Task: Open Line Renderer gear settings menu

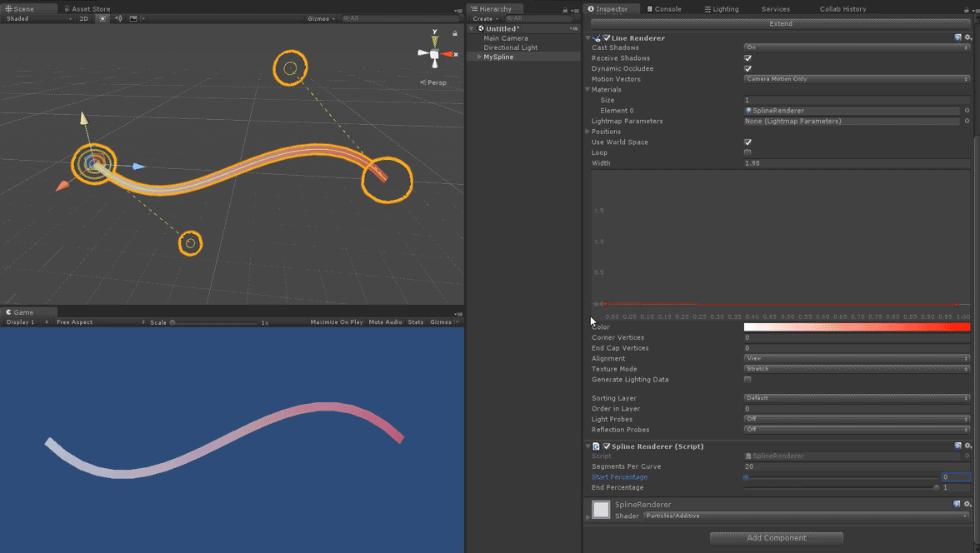Action: tap(967, 37)
